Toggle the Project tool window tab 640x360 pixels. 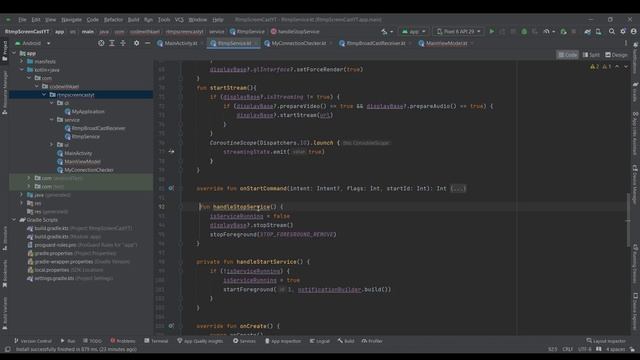tap(4, 51)
